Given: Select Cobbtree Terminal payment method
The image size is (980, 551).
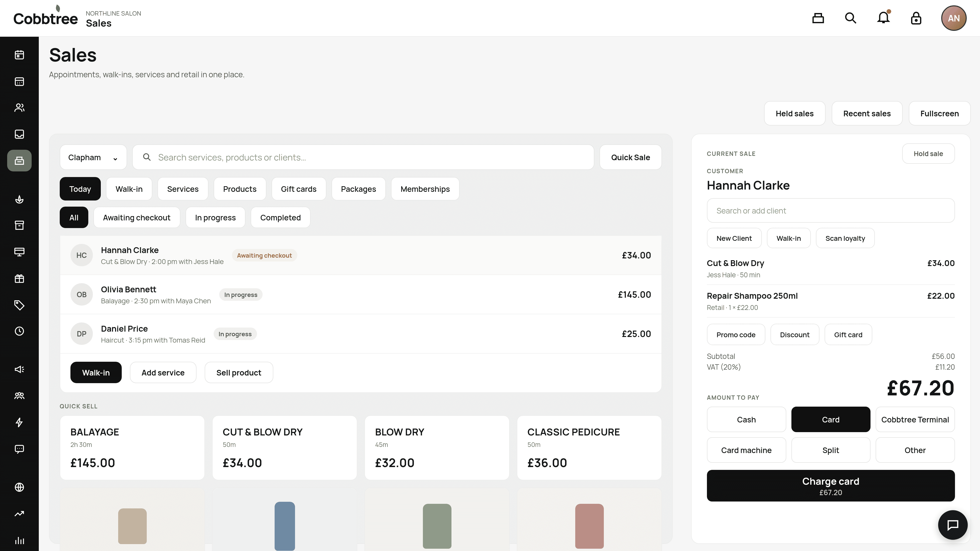Looking at the screenshot, I should 915,419.
